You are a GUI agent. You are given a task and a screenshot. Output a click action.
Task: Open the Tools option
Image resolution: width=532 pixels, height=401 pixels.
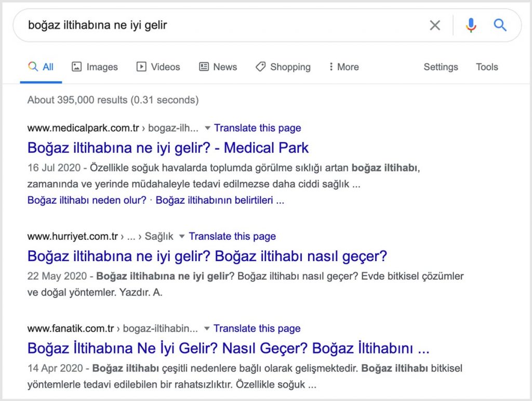coord(487,67)
